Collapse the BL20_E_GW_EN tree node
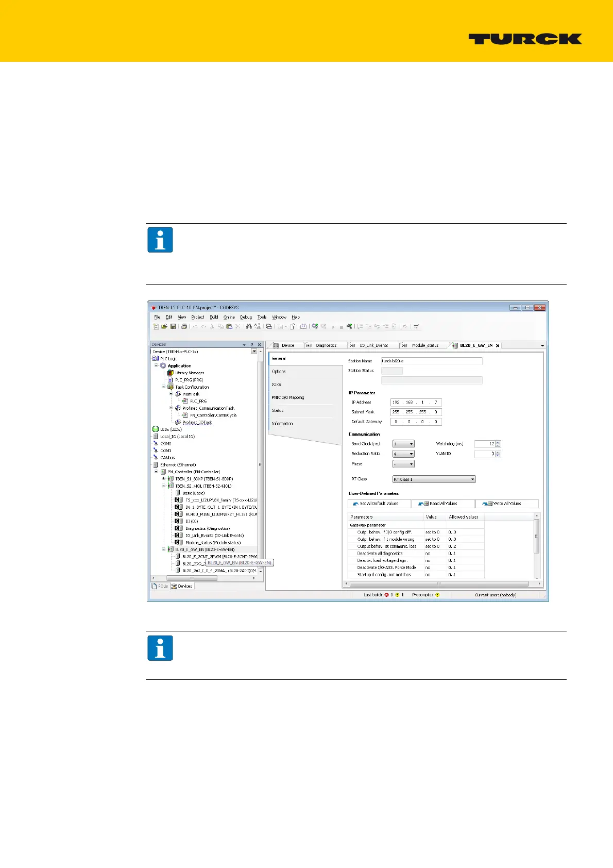Image resolution: width=613 pixels, height=868 pixels. click(164, 549)
